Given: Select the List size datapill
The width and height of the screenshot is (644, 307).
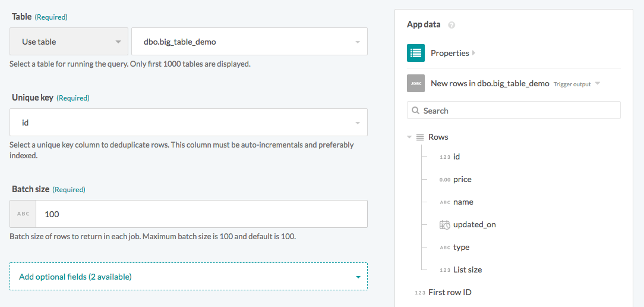Looking at the screenshot, I should pyautogui.click(x=467, y=270).
